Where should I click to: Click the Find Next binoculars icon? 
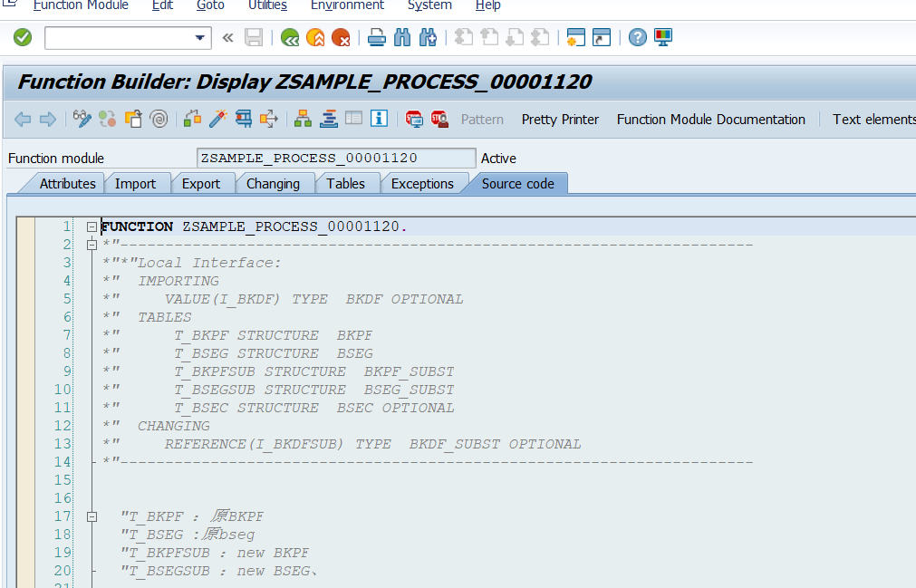[x=428, y=38]
